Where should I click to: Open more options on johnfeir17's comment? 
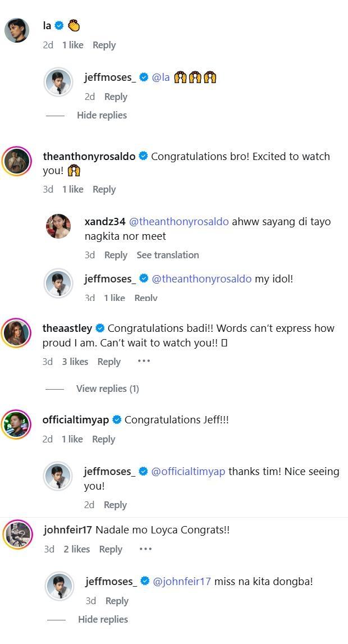click(x=145, y=549)
